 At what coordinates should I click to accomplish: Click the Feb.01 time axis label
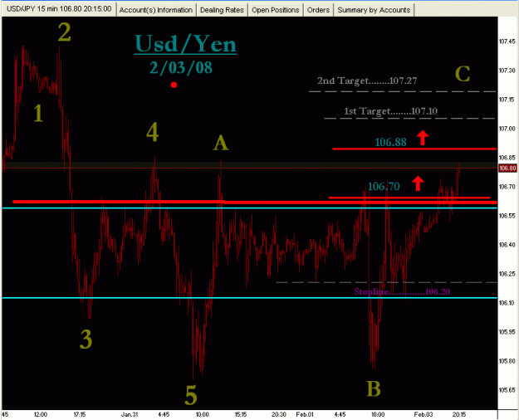(x=305, y=414)
